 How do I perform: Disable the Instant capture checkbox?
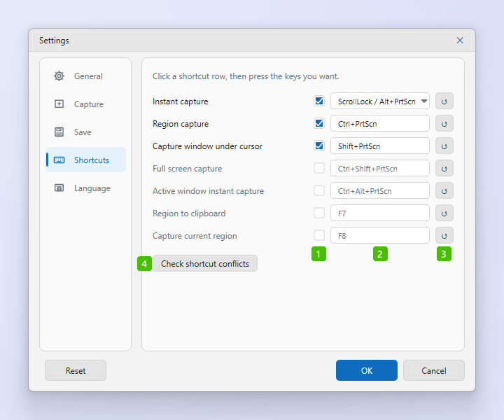(x=319, y=101)
